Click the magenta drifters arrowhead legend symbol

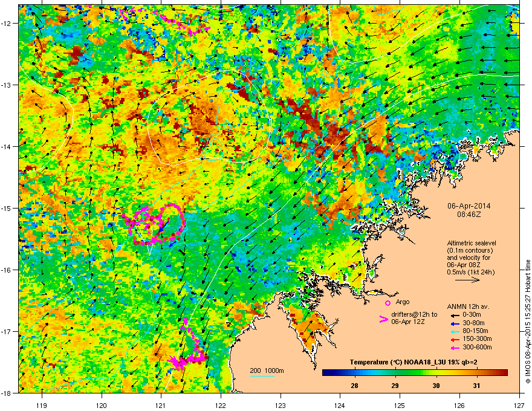point(383,319)
